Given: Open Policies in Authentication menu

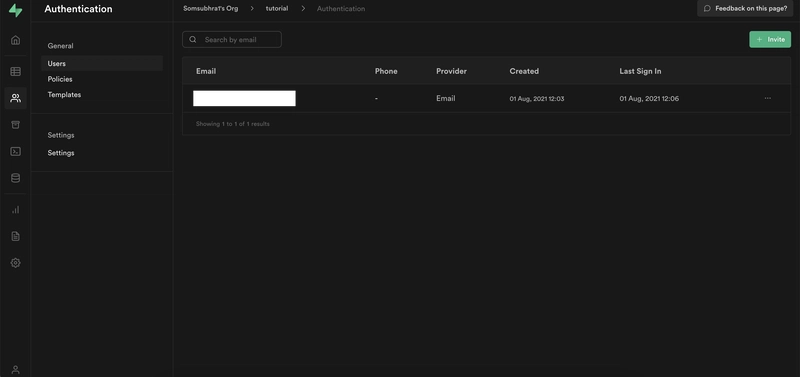Looking at the screenshot, I should pyautogui.click(x=60, y=79).
